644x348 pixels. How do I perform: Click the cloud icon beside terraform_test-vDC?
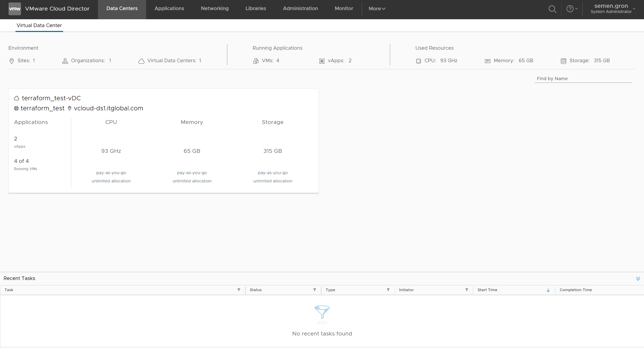tap(17, 98)
